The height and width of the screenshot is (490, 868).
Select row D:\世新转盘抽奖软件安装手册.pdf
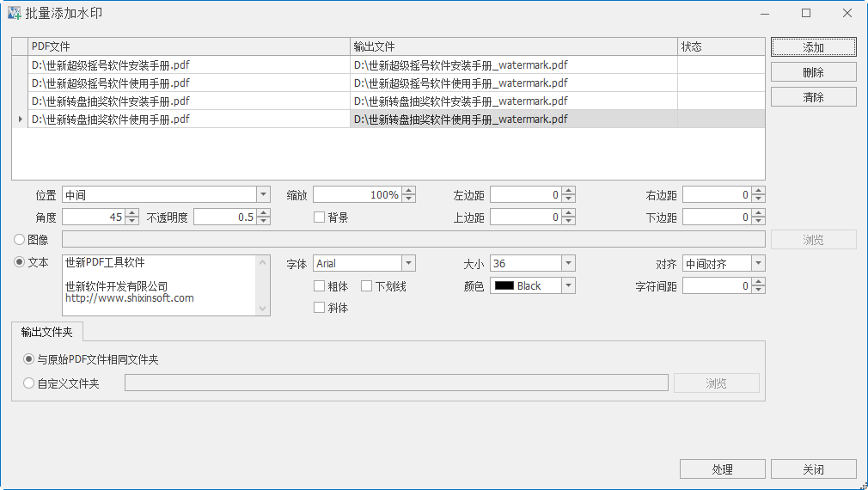(x=189, y=101)
